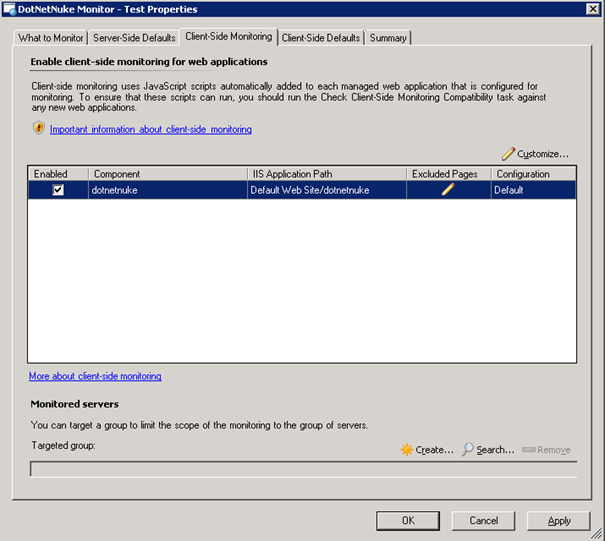
Task: Click the sun icon beside Create
Action: click(x=407, y=450)
